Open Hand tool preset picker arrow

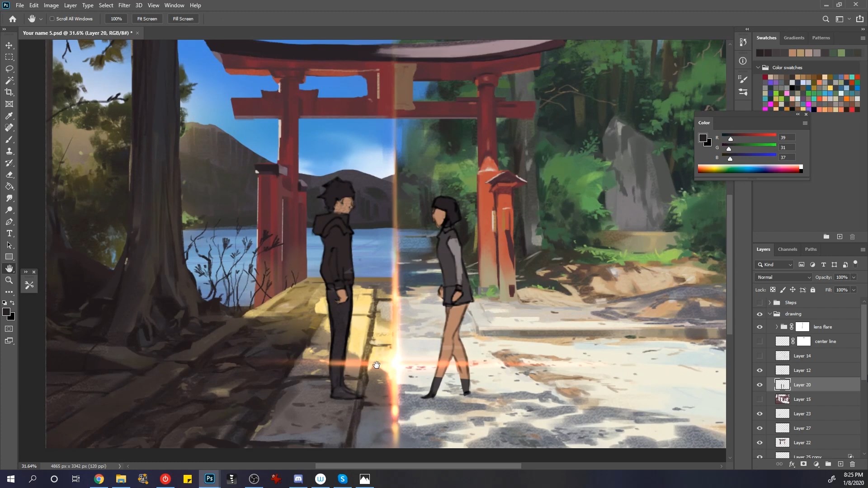tap(41, 19)
